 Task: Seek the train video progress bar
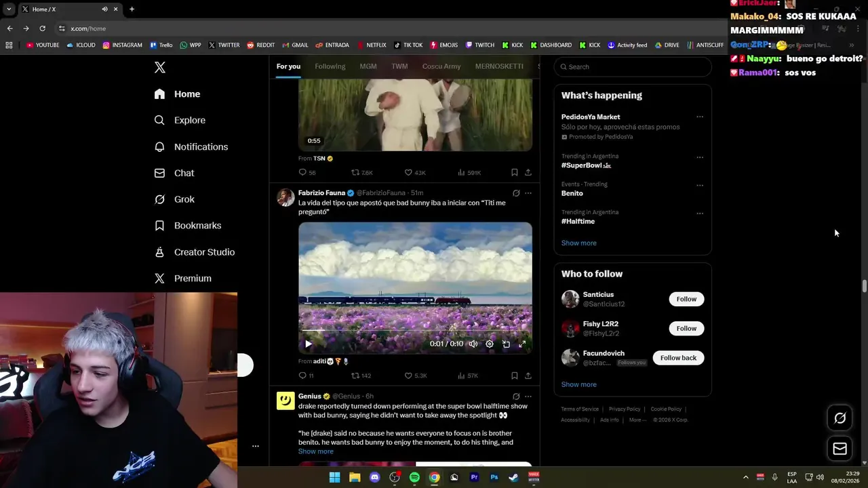click(415, 331)
